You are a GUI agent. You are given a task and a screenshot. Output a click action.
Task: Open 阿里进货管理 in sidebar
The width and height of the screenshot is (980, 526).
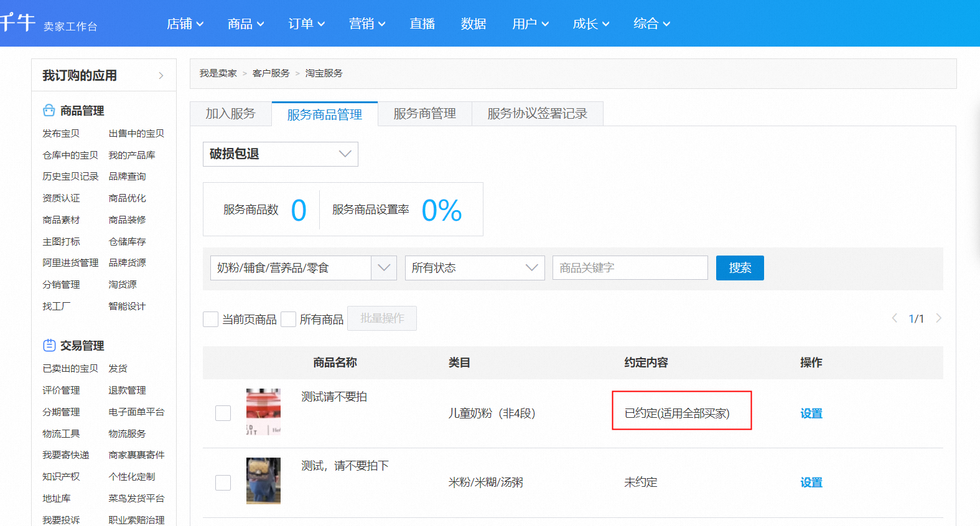(70, 263)
